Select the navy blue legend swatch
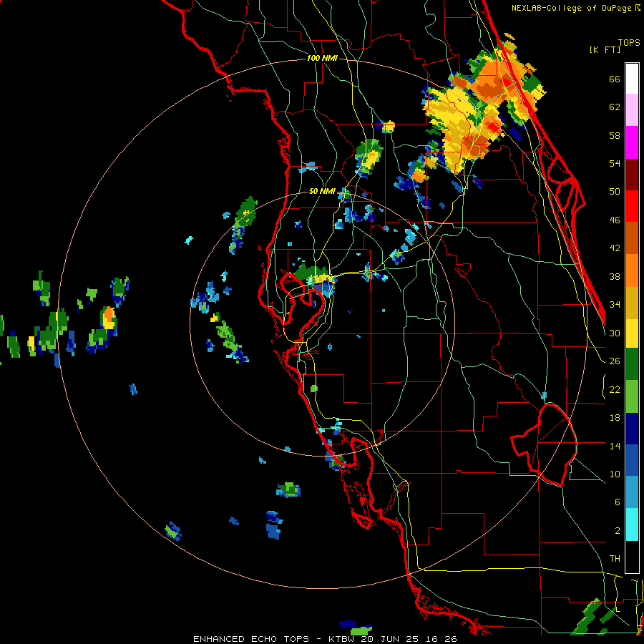The height and width of the screenshot is (644, 644). (x=632, y=429)
